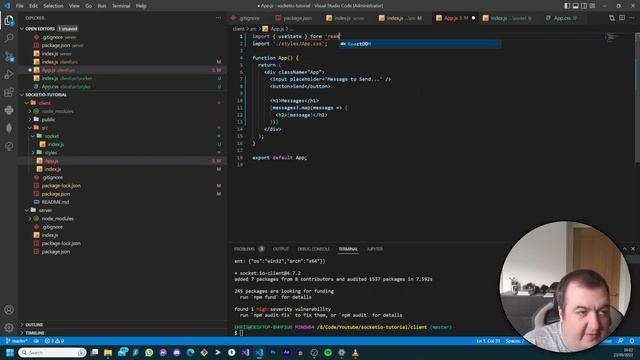
Task: Click synchronize changes icon in status bar
Action: 36,341
